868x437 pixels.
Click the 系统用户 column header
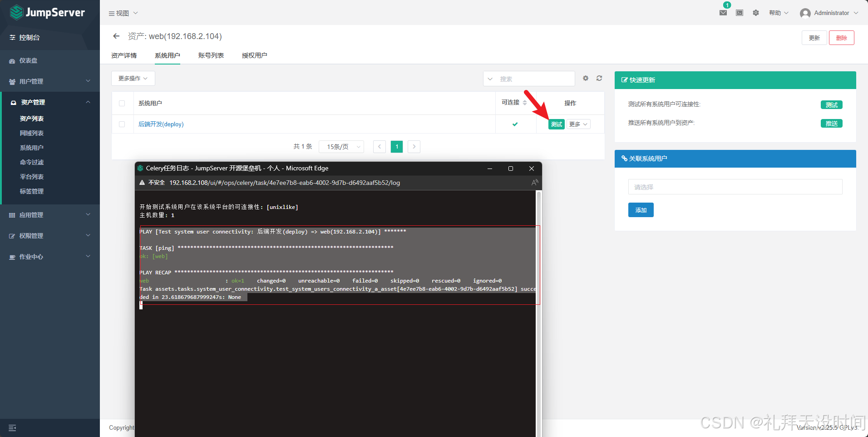pos(150,103)
